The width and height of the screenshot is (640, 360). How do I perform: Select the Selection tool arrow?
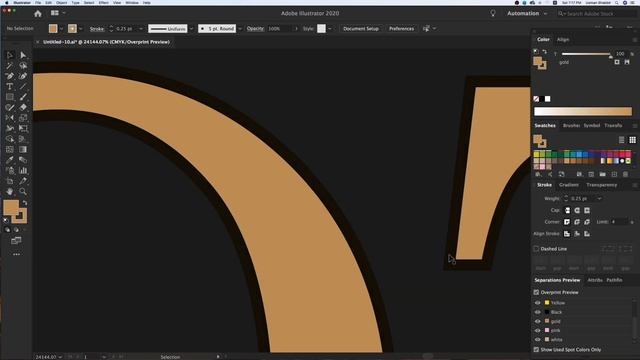(10, 55)
